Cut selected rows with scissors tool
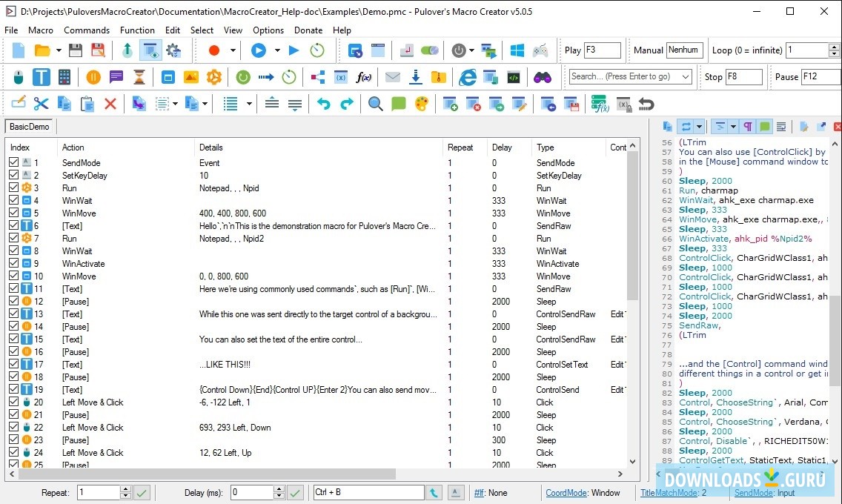Image resolution: width=842 pixels, height=504 pixels. pos(42,104)
